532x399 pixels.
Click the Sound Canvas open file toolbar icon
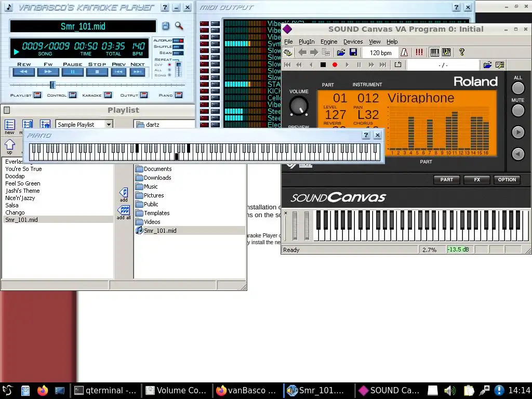pos(341,52)
